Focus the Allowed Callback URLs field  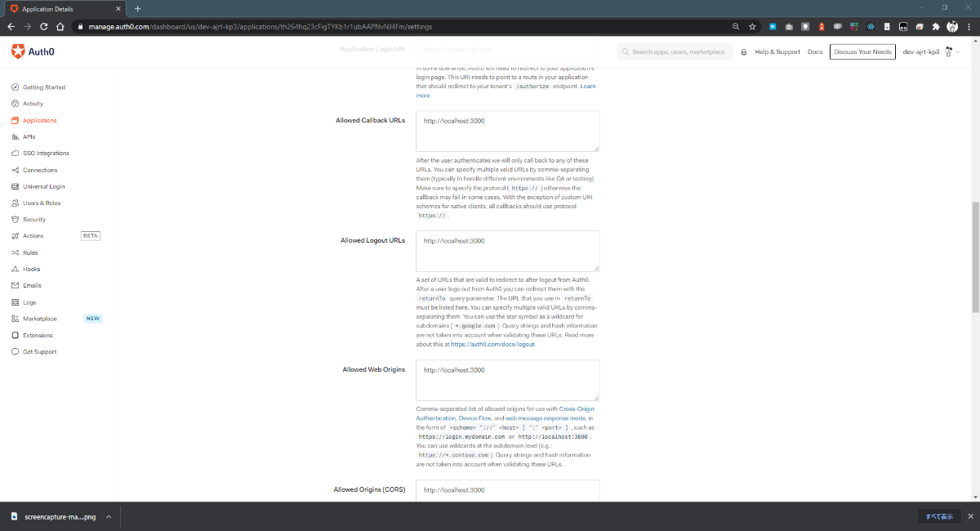(508, 131)
